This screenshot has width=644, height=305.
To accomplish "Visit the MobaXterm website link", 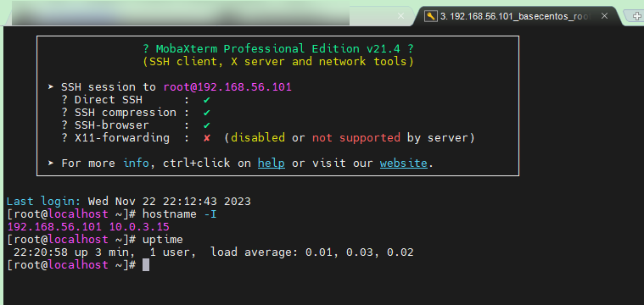I will pos(403,164).
